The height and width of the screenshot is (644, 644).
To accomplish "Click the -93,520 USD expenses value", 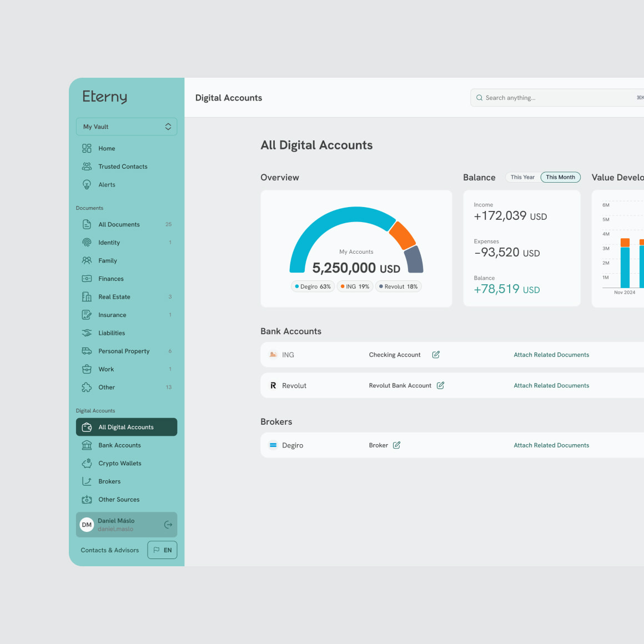I will click(507, 252).
